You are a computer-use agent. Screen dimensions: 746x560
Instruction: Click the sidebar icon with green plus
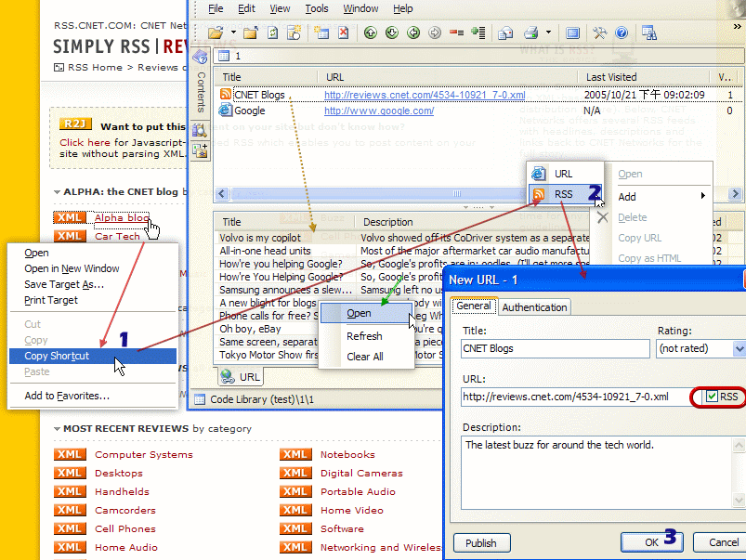pyautogui.click(x=200, y=150)
